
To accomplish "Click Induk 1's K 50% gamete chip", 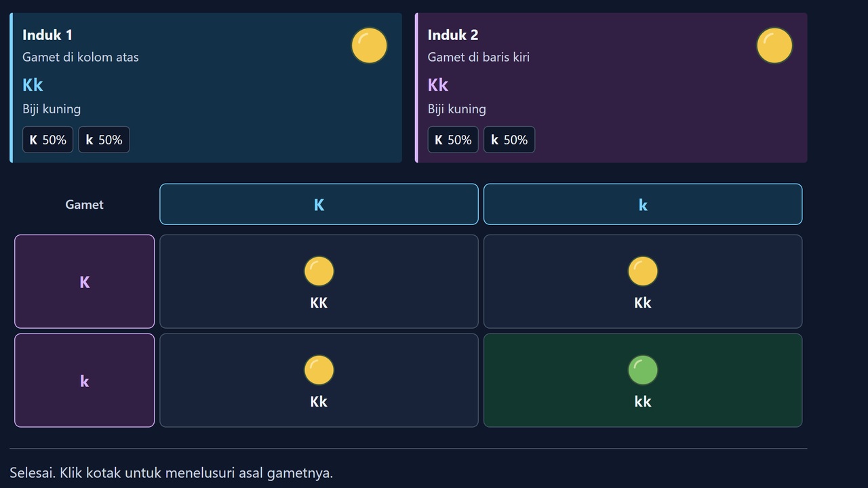I will coord(47,140).
